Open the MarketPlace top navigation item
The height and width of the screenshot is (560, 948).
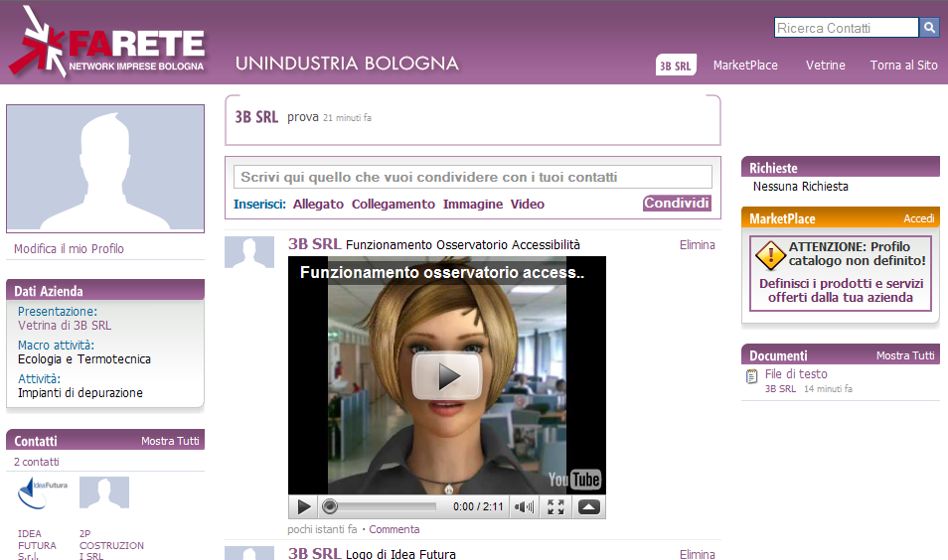pyautogui.click(x=745, y=66)
